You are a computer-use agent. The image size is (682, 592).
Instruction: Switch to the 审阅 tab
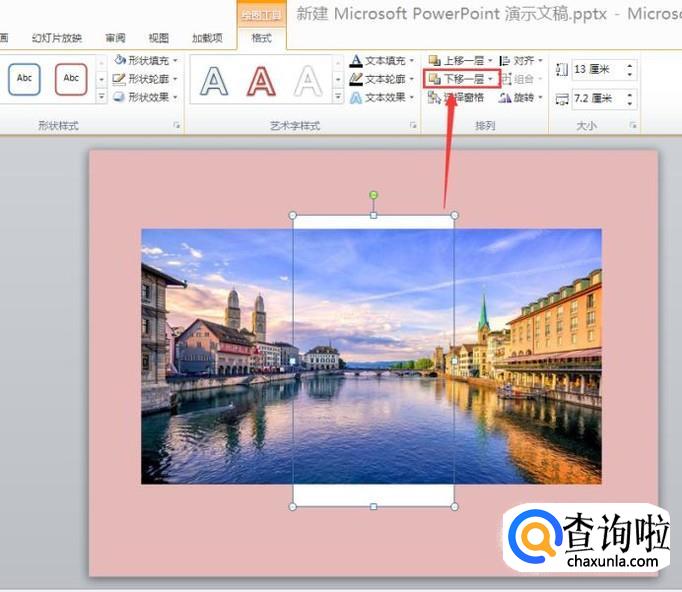[x=115, y=38]
